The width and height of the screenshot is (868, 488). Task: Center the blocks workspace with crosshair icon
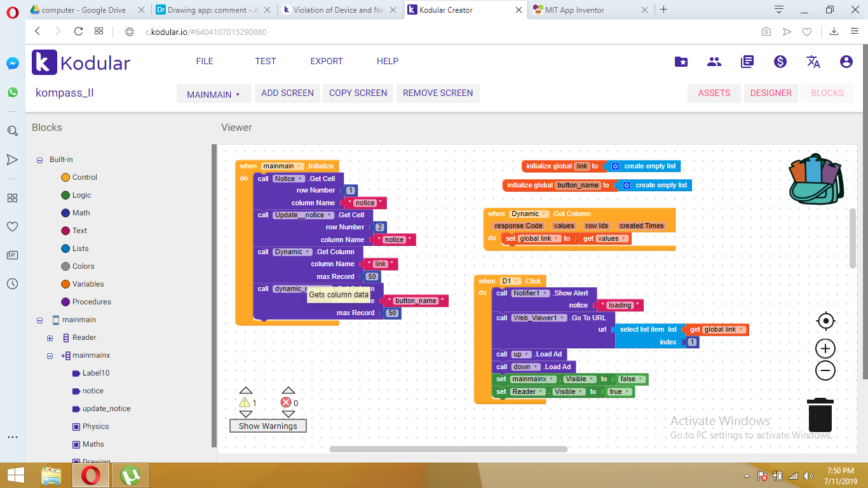[x=825, y=321]
